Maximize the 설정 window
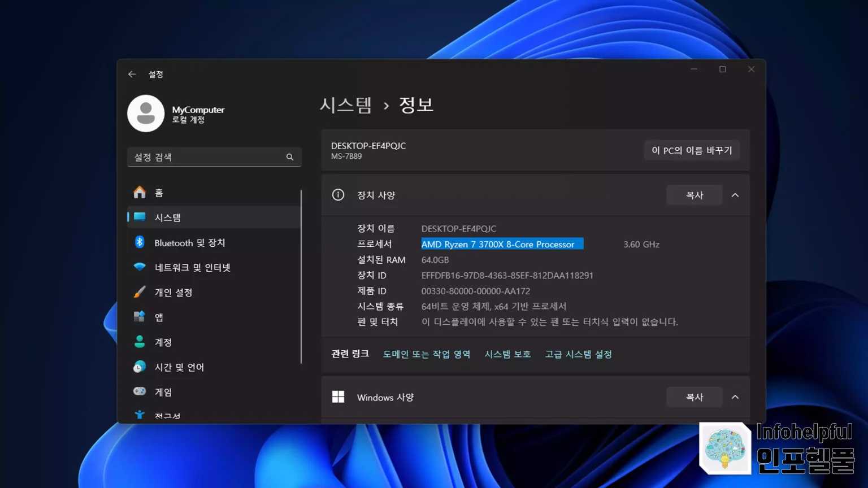This screenshot has height=488, width=868. click(722, 69)
